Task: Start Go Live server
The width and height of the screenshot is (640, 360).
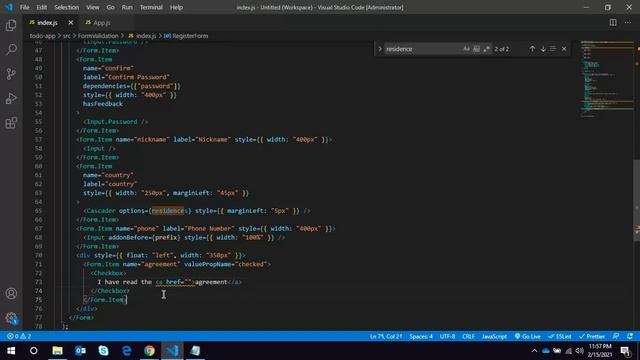Action: [527, 336]
